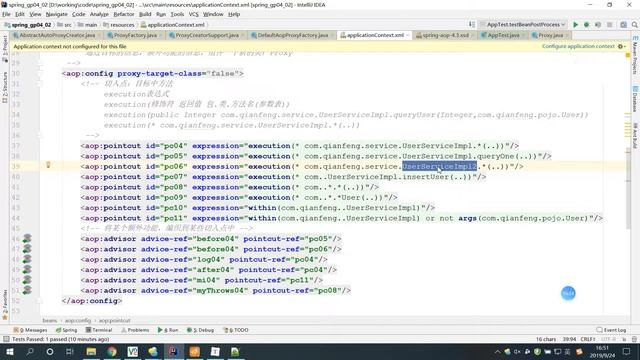640x360 pixels.
Task: Click the Stop process square icon
Action: [x=610, y=25]
